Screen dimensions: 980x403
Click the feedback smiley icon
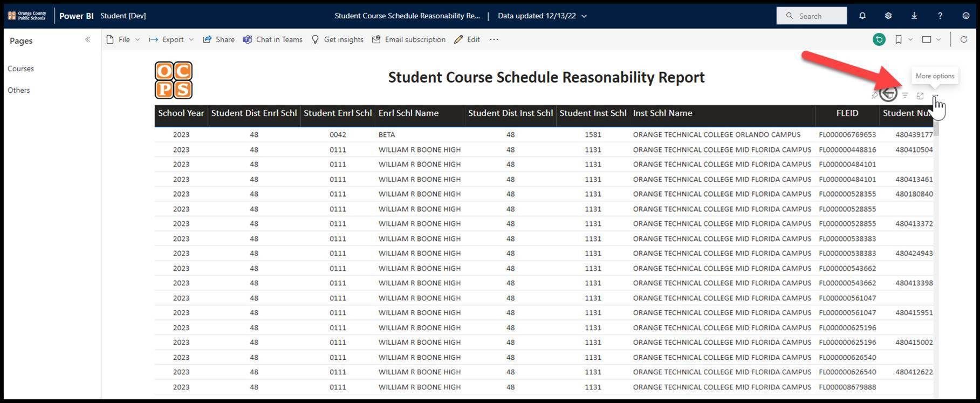966,16
